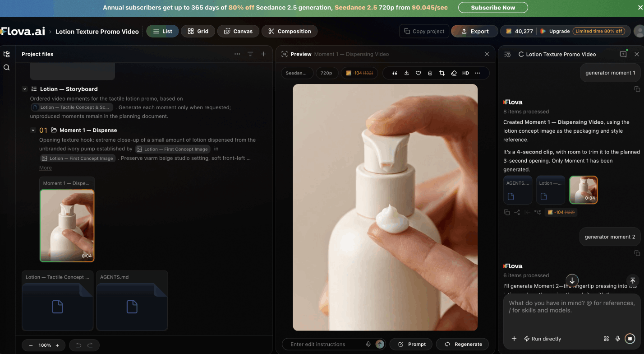Viewport: 644px width, 354px height.
Task: Click the Copy project button
Action: click(x=424, y=31)
